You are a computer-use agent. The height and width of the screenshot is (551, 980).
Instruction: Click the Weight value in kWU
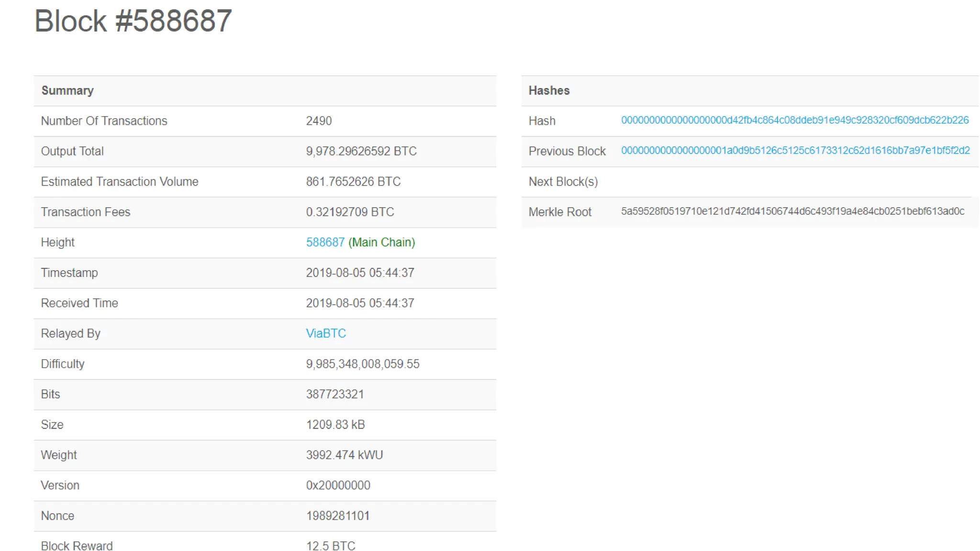pyautogui.click(x=344, y=455)
